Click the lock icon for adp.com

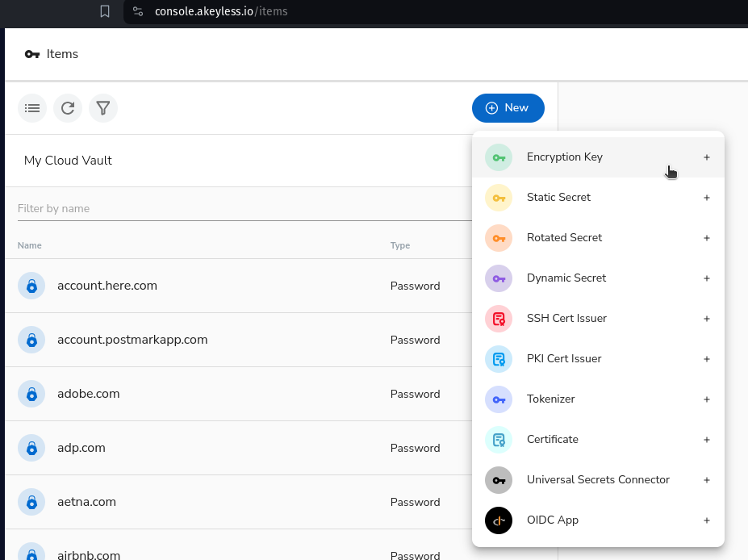(31, 448)
